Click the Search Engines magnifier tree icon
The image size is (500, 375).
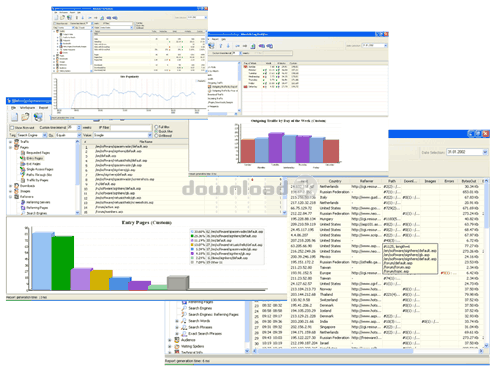pyautogui.click(x=184, y=308)
